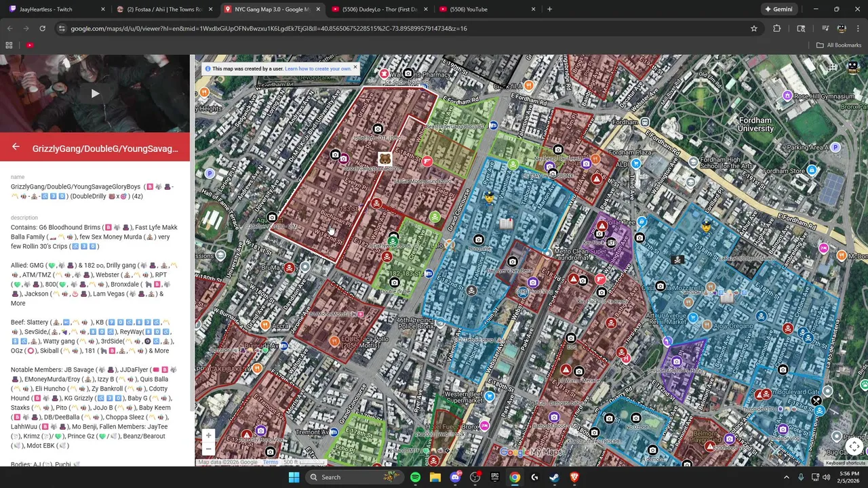Open the All Bookmarks folder
The height and width of the screenshot is (488, 868).
point(839,45)
